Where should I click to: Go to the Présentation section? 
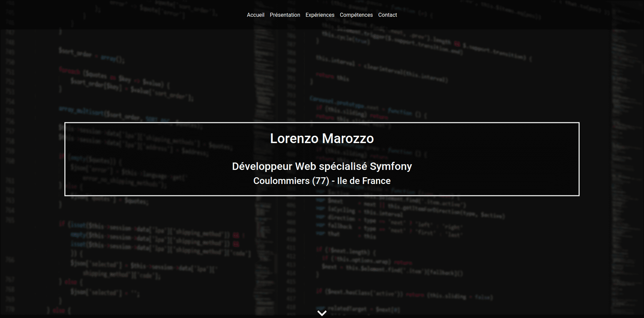[285, 15]
